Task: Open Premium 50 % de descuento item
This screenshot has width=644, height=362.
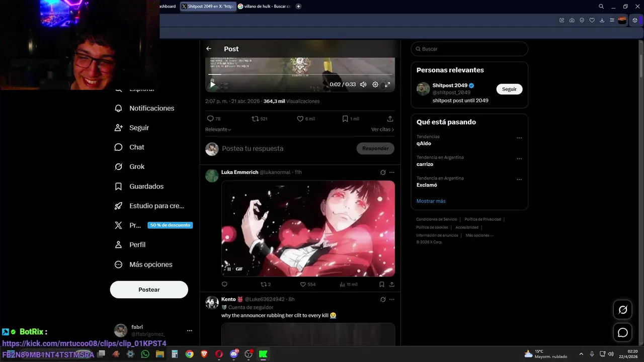Action: click(153, 225)
